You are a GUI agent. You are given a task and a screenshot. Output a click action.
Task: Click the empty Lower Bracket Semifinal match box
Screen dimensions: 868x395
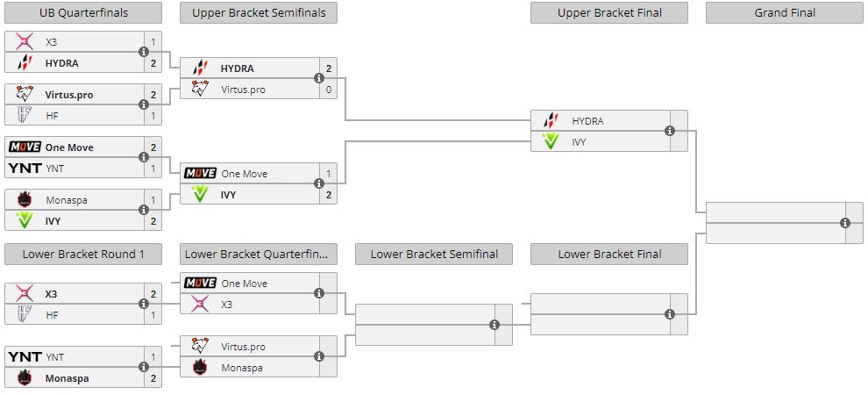click(x=425, y=325)
